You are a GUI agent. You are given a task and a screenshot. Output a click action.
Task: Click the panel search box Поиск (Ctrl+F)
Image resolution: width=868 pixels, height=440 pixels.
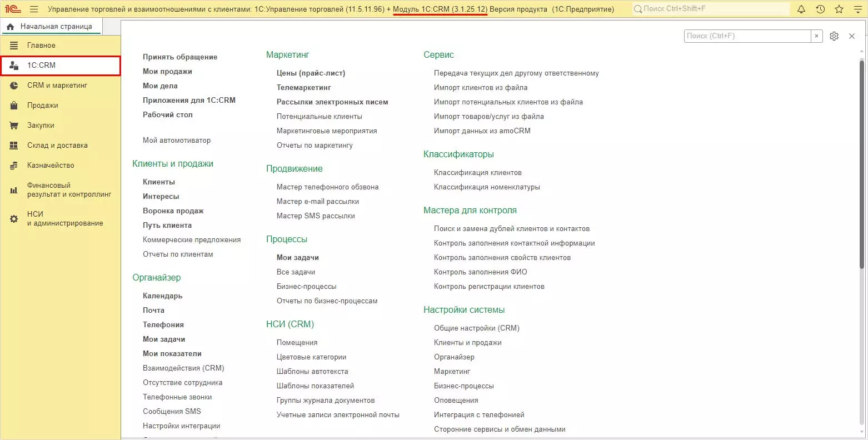pos(747,36)
